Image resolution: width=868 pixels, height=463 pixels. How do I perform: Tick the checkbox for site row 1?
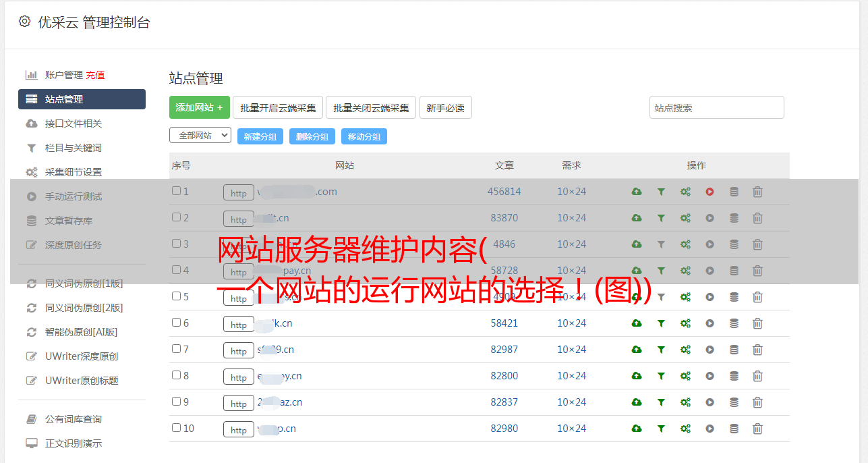click(x=177, y=191)
